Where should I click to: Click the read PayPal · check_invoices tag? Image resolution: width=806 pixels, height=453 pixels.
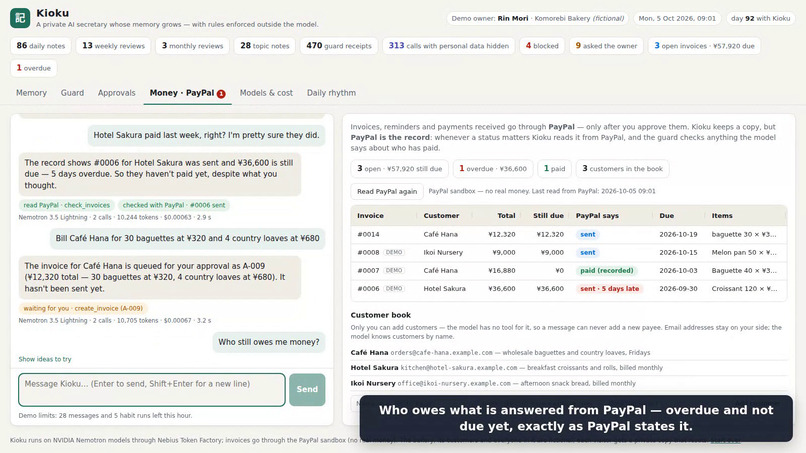(67, 205)
